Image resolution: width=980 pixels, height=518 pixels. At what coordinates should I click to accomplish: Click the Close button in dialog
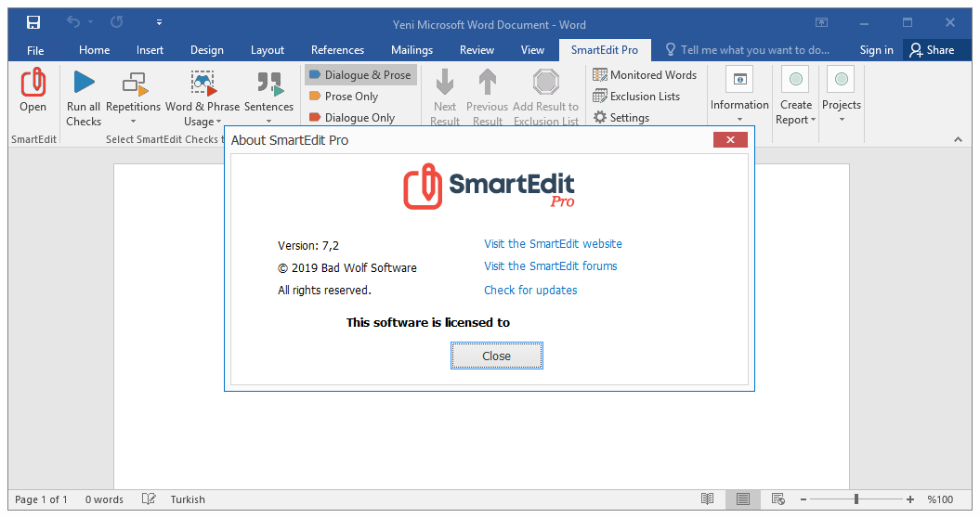(497, 356)
